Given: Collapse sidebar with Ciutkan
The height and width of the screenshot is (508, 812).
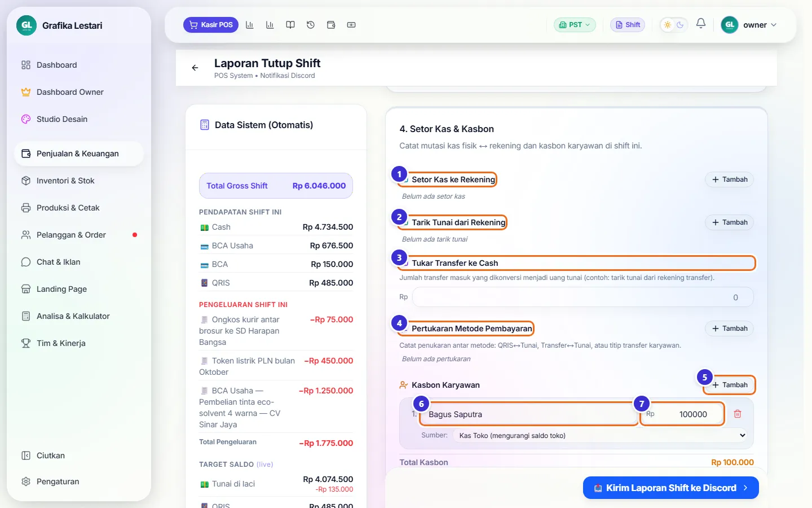Looking at the screenshot, I should tap(79, 456).
